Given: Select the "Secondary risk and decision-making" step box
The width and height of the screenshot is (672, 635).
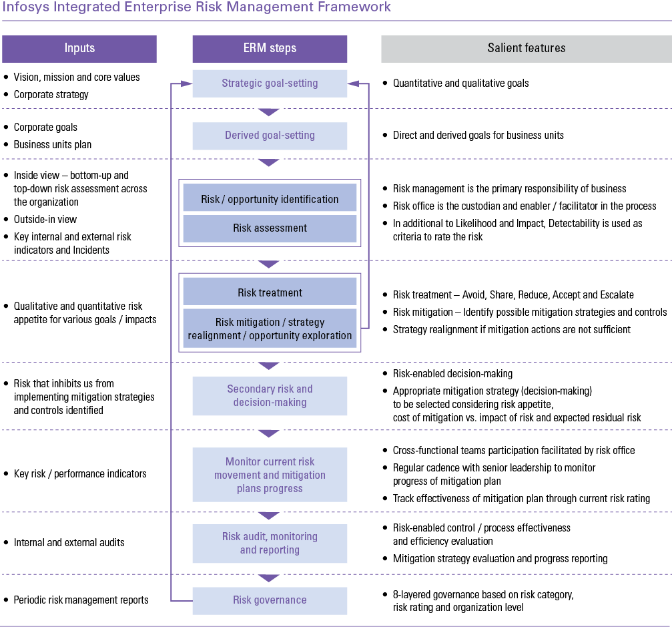Looking at the screenshot, I should tap(270, 396).
